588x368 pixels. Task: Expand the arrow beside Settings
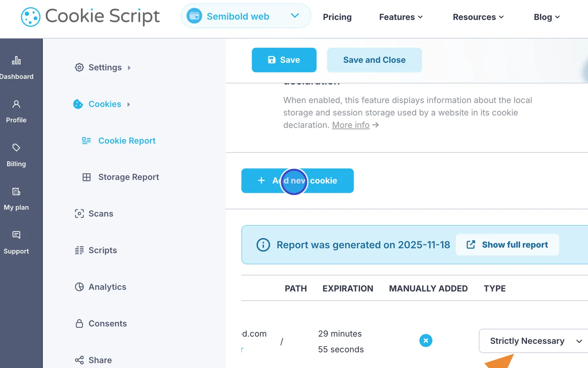[129, 68]
